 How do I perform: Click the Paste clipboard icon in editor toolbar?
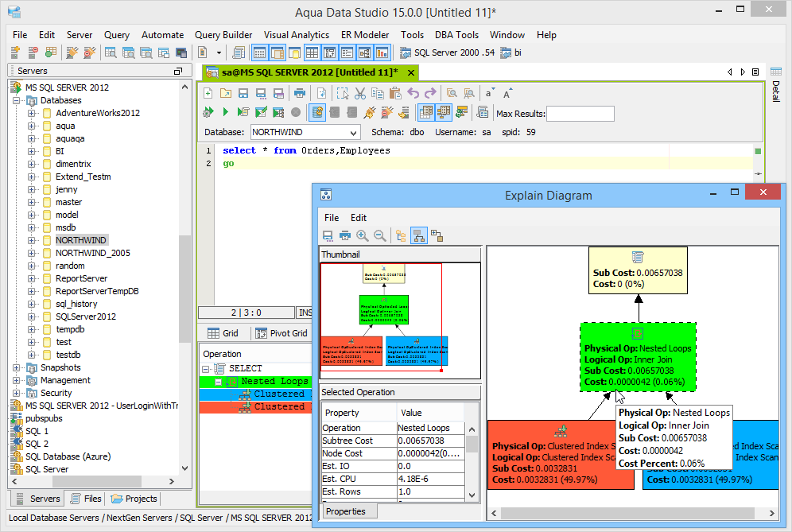tap(395, 94)
